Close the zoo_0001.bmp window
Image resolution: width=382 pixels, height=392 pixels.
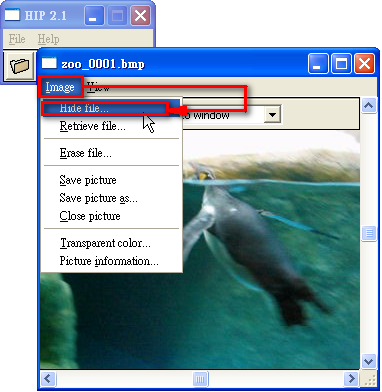tap(364, 63)
